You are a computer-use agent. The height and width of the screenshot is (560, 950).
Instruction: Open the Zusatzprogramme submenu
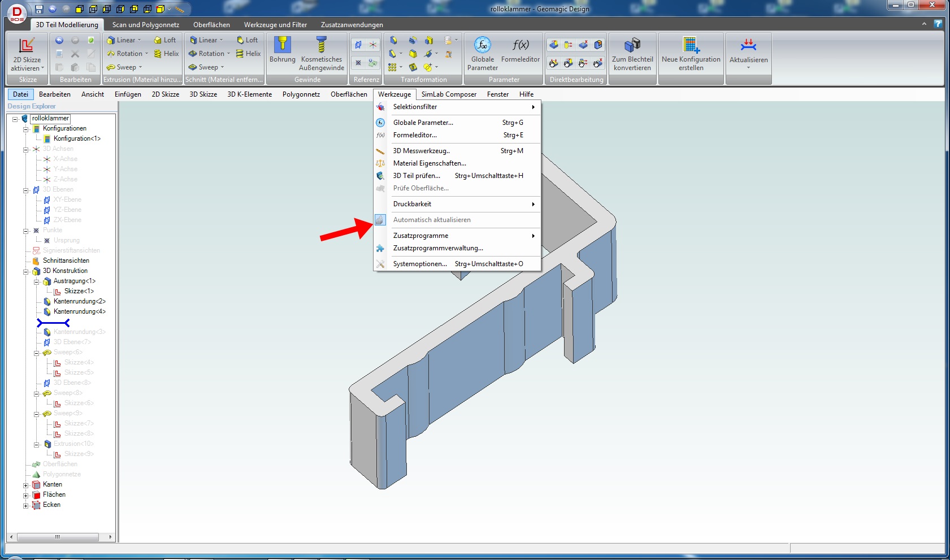pos(457,236)
